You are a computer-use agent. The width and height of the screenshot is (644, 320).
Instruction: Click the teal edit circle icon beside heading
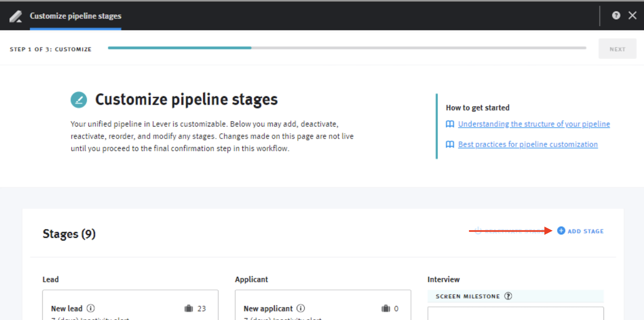pyautogui.click(x=79, y=100)
